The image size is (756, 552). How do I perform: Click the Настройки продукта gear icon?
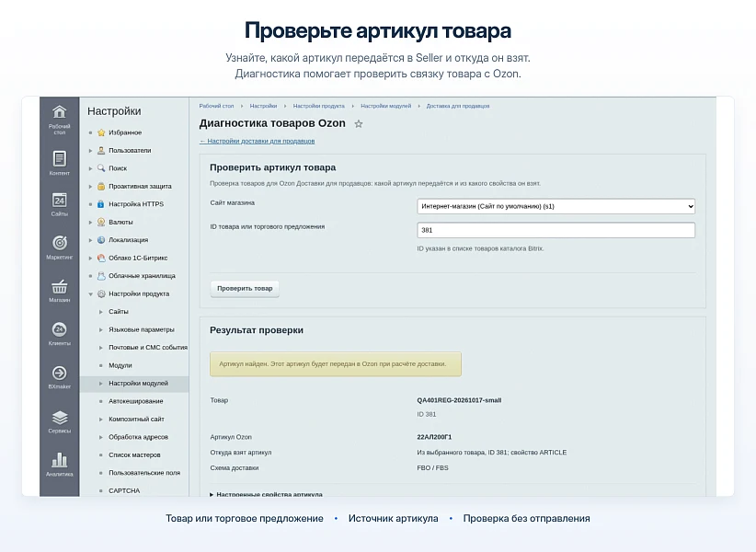pos(101,293)
